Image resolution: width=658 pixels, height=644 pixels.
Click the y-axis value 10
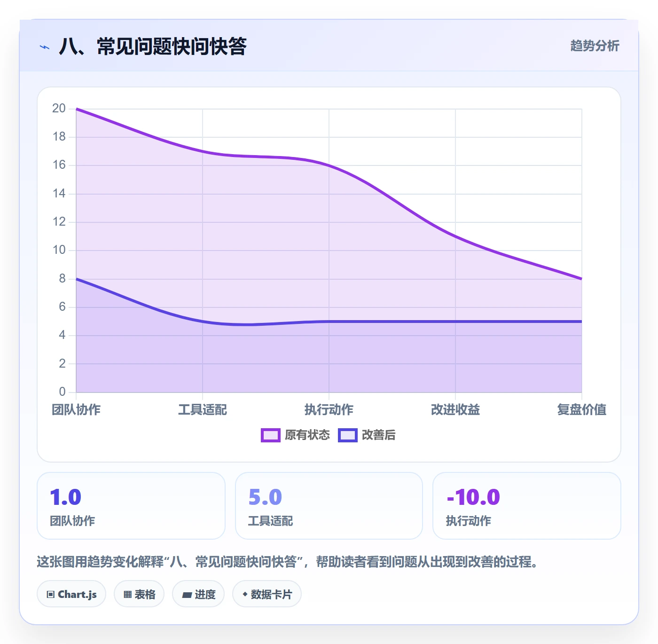point(59,250)
